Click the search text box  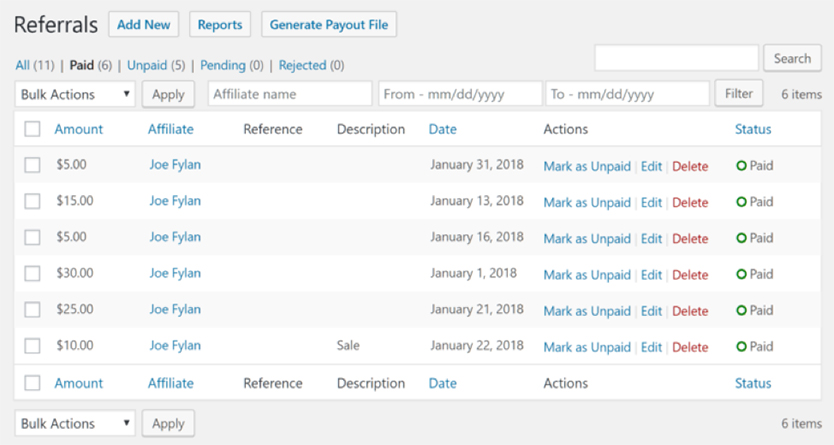[676, 59]
